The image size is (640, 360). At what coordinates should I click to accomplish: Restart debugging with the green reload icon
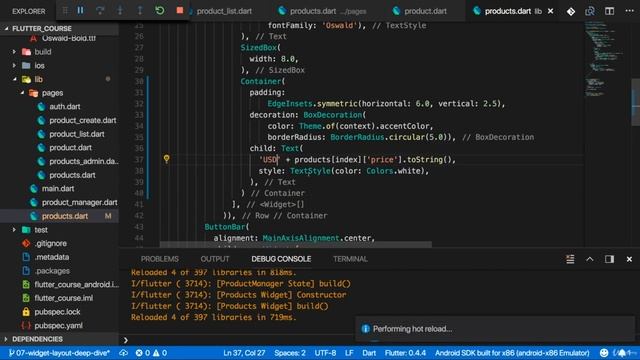[x=160, y=11]
